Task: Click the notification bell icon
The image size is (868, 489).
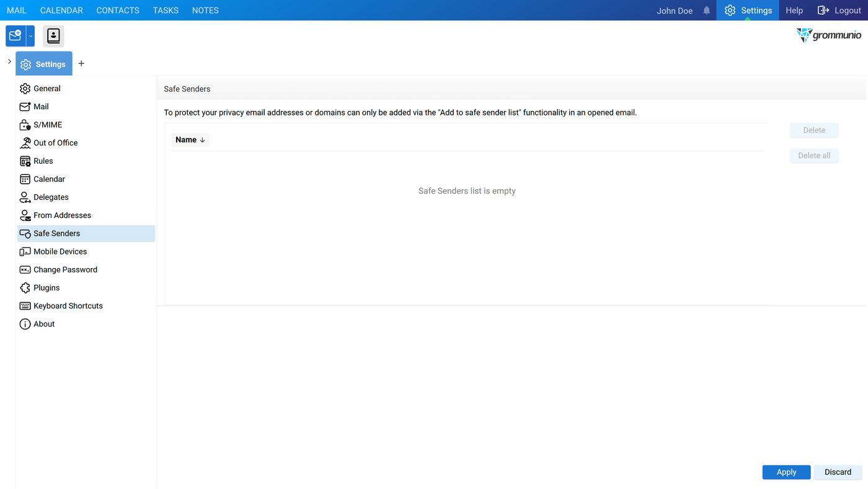Action: click(x=707, y=11)
